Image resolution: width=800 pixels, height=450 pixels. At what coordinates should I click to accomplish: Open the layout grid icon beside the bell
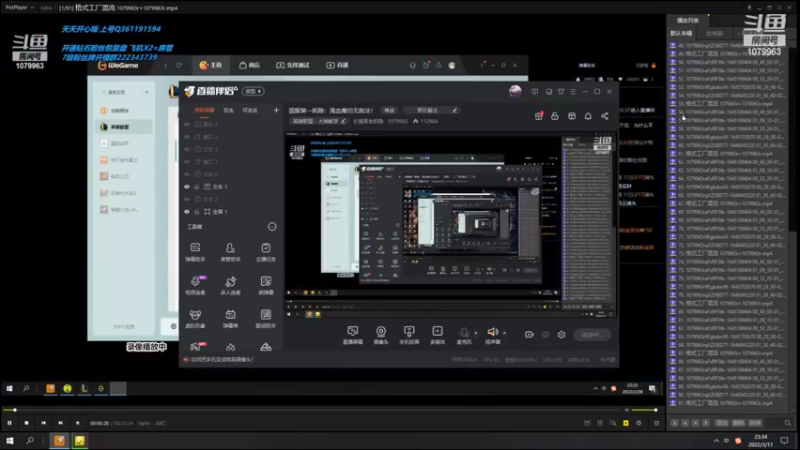click(x=571, y=116)
